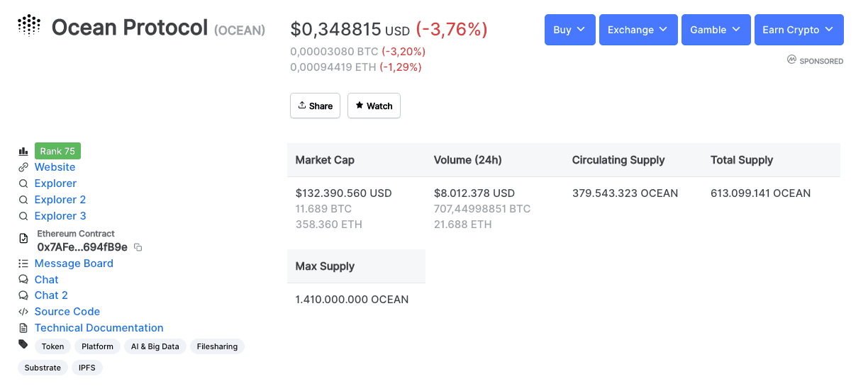Viewport: 868px width, 391px height.
Task: Open Technical Documentation link
Action: (99, 328)
